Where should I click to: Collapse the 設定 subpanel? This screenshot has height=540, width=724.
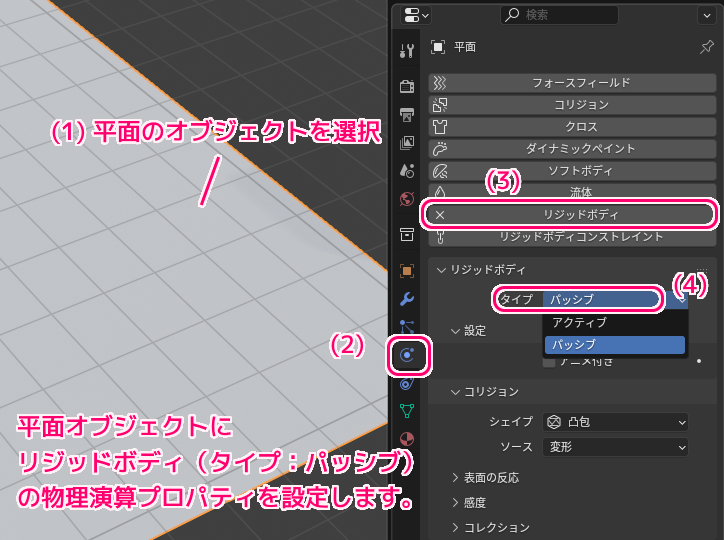[x=455, y=331]
